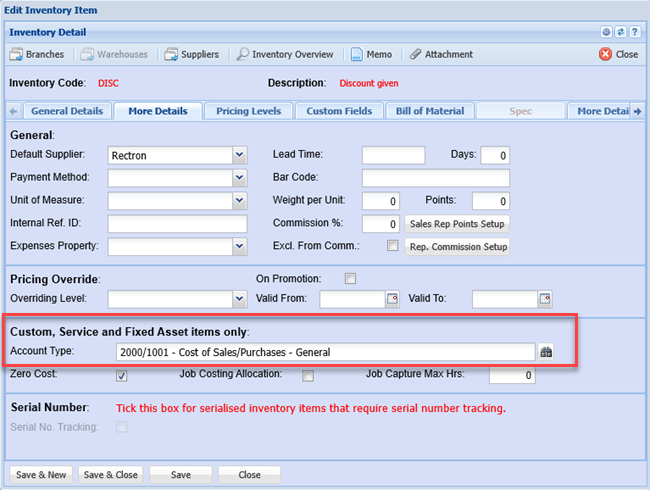650x490 pixels.
Task: Open the Suppliers toolbar item
Action: pyautogui.click(x=192, y=54)
